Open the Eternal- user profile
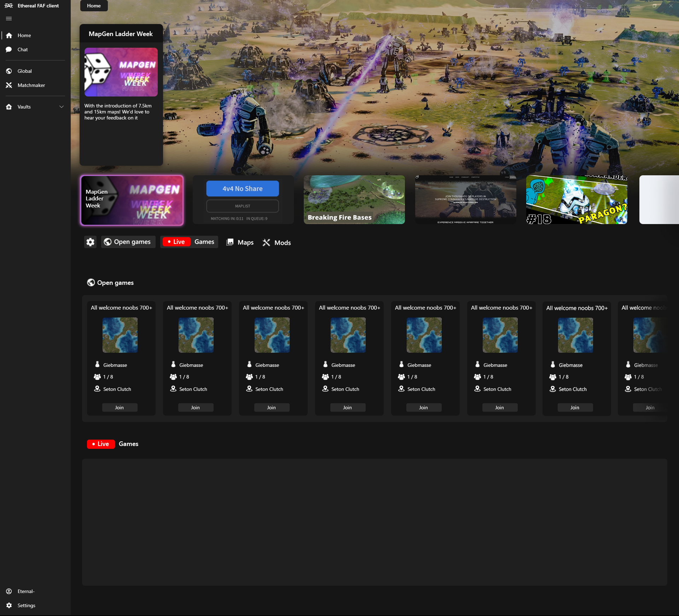 tap(35, 591)
